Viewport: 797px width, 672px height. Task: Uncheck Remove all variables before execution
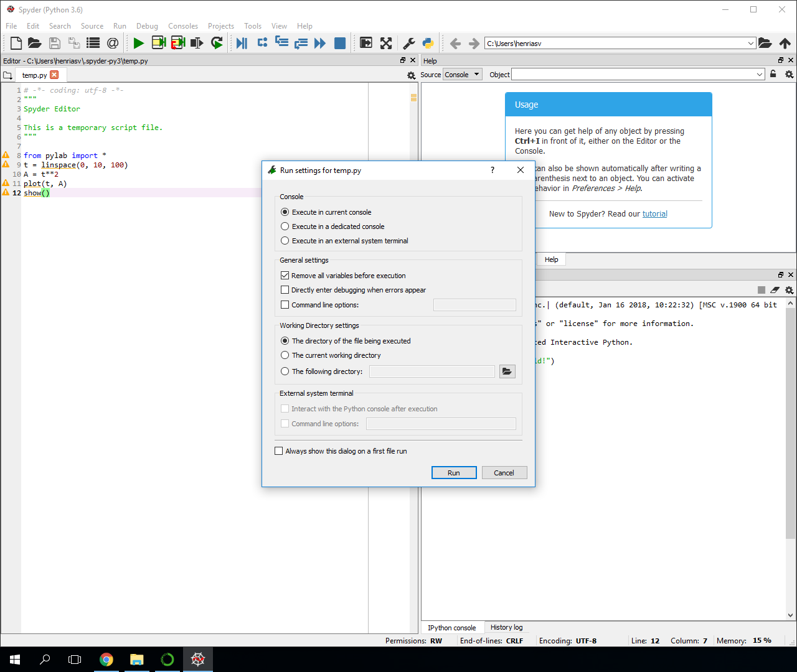coord(343,276)
